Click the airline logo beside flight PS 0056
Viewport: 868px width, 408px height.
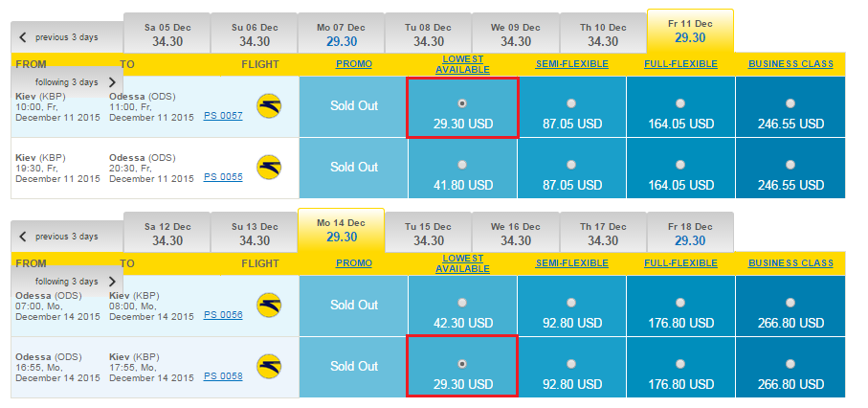(269, 305)
